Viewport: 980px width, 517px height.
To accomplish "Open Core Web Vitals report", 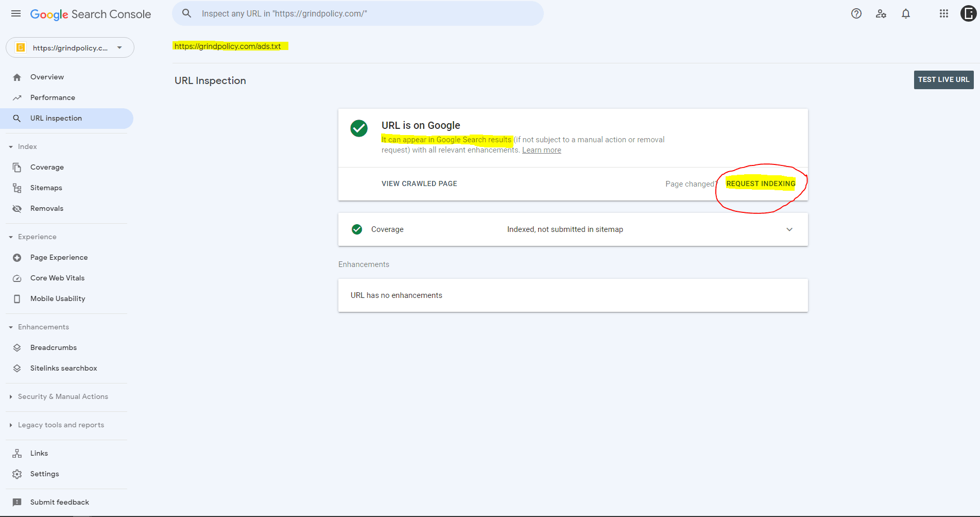I will pyautogui.click(x=57, y=278).
